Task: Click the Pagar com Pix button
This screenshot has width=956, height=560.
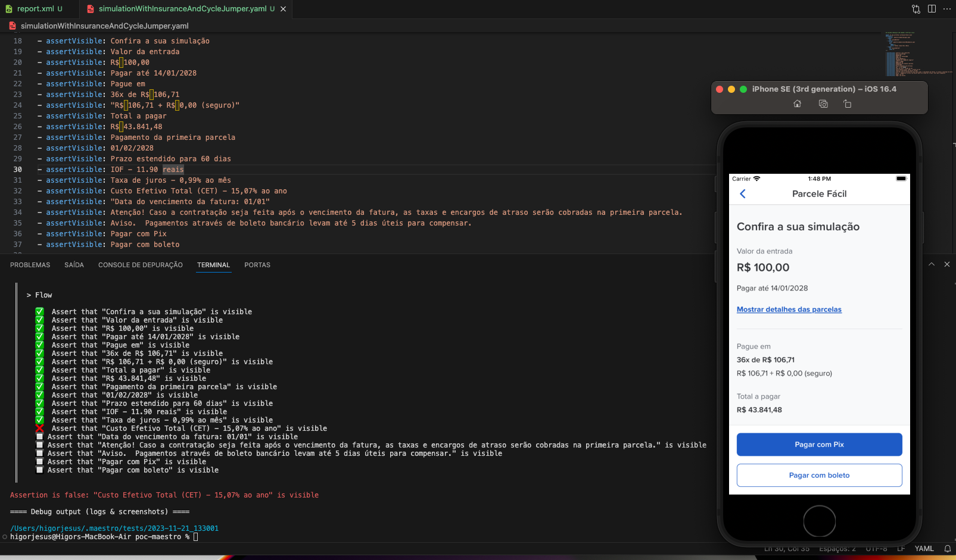Action: (819, 444)
